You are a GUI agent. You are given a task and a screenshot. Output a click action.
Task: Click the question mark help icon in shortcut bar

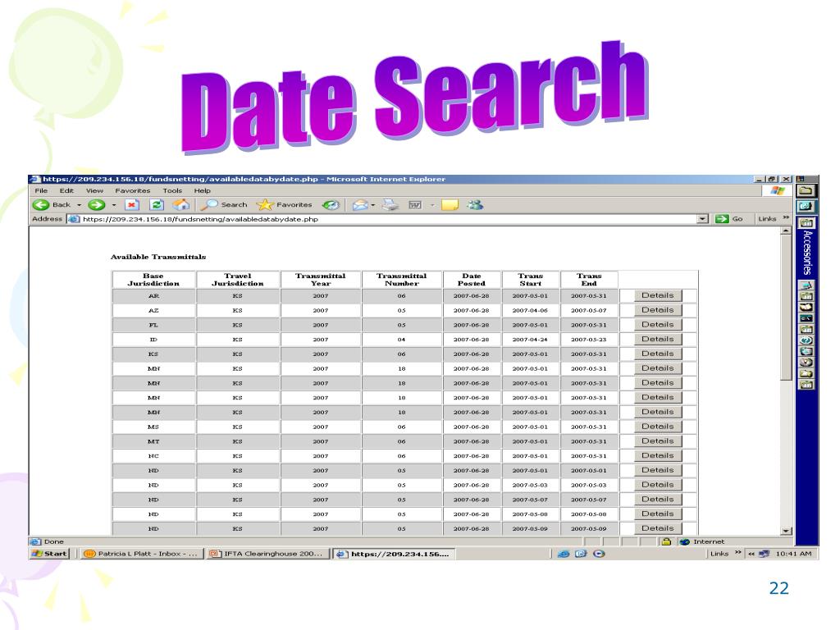(806, 340)
